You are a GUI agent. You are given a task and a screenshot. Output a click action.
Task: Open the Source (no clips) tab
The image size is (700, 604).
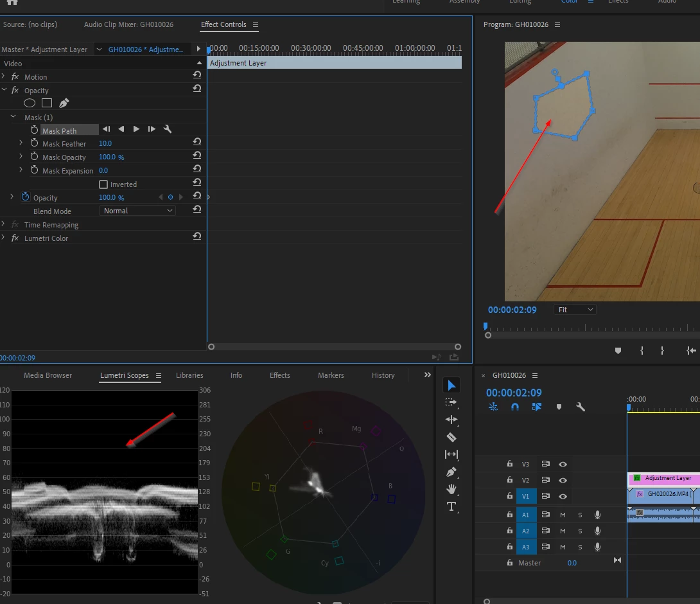30,24
